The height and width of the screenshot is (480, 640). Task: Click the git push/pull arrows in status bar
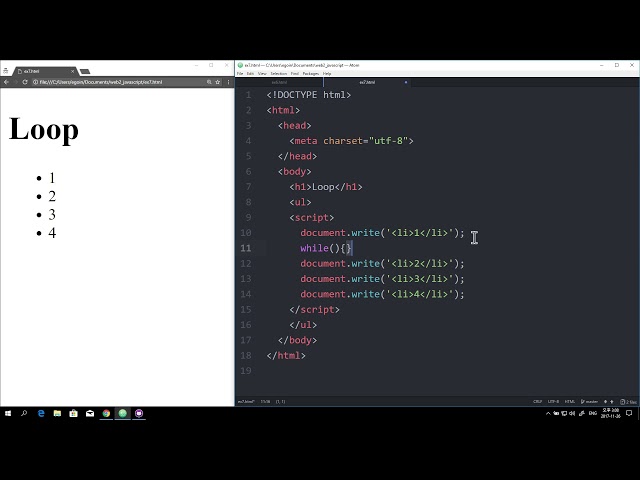[x=609, y=402]
